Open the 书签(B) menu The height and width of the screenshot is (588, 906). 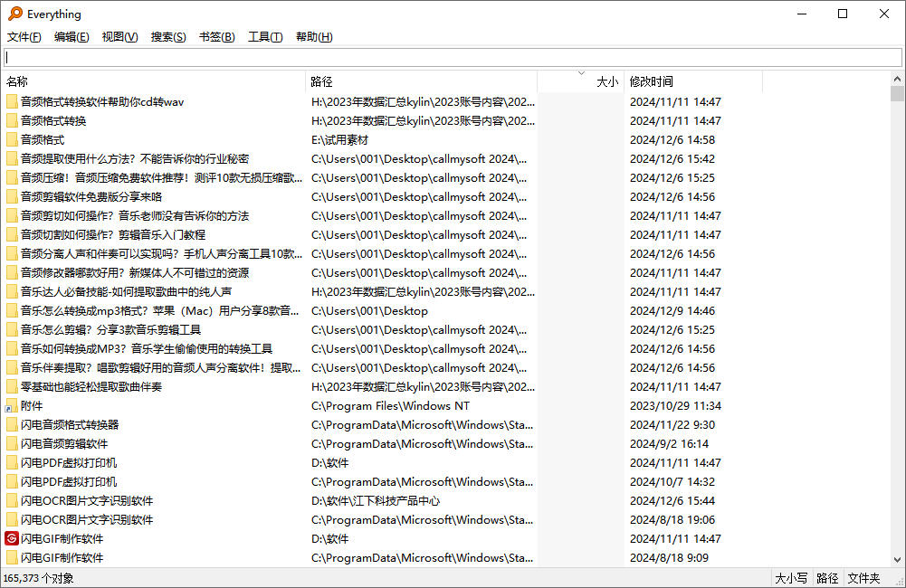click(216, 37)
